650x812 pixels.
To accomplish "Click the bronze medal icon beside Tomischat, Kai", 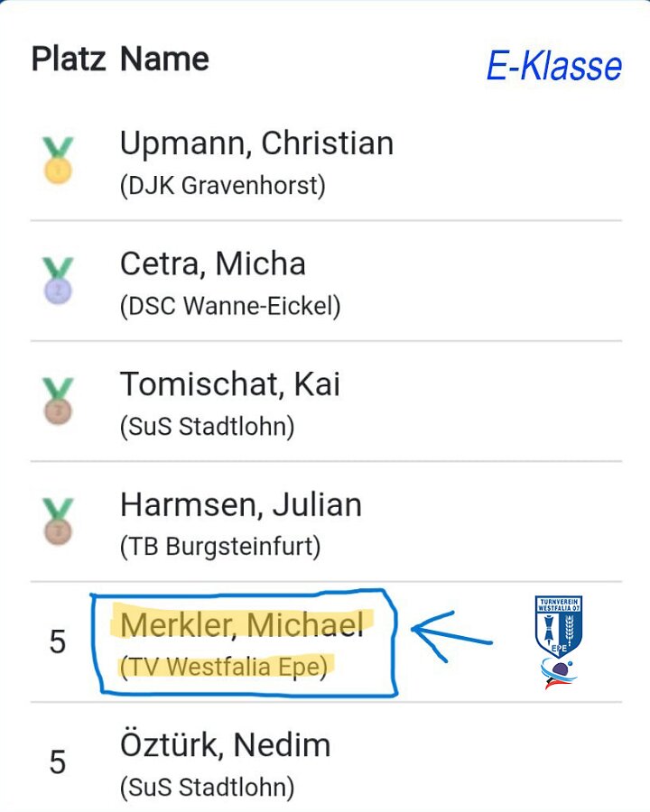I will 58,401.
